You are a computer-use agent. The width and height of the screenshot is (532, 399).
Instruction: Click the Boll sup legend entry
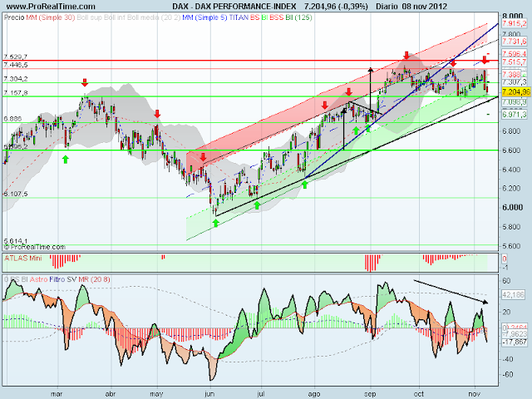tap(89, 17)
